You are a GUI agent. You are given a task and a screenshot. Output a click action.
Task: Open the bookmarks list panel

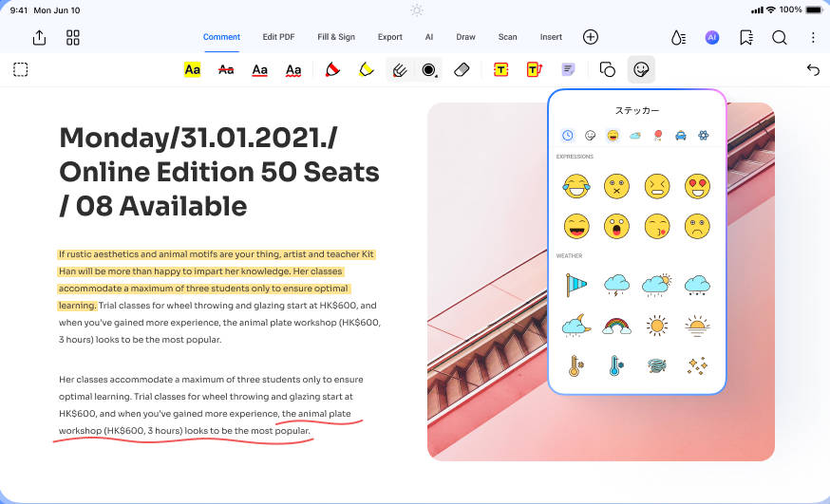pos(746,38)
